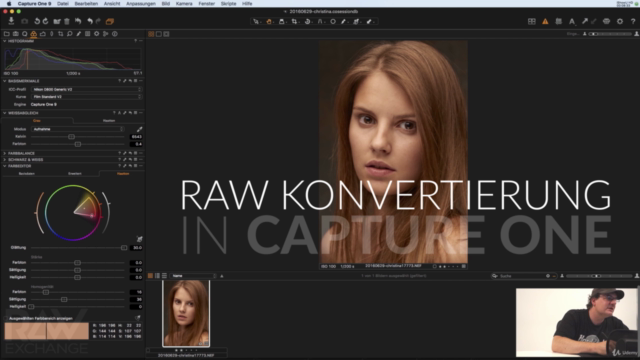
Task: Open the Anpassungen menu
Action: (x=141, y=3)
